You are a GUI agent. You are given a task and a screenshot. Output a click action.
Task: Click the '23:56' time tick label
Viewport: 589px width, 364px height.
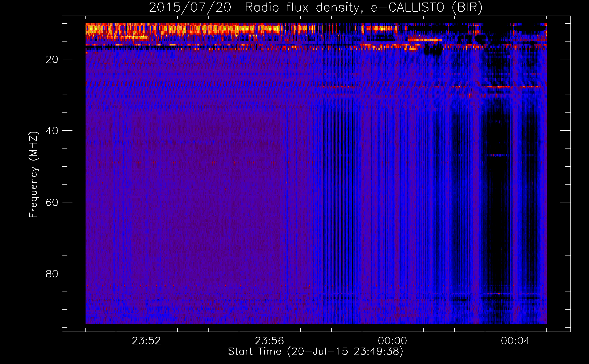click(x=269, y=341)
